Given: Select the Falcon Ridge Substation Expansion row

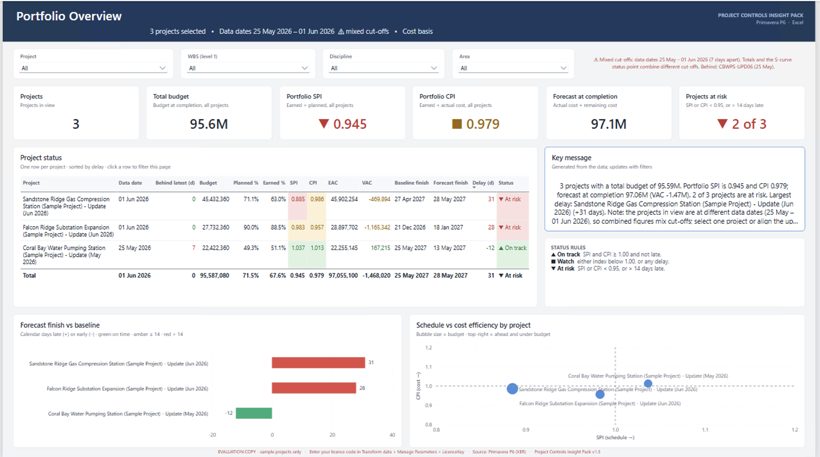Looking at the screenshot, I should pyautogui.click(x=275, y=231).
